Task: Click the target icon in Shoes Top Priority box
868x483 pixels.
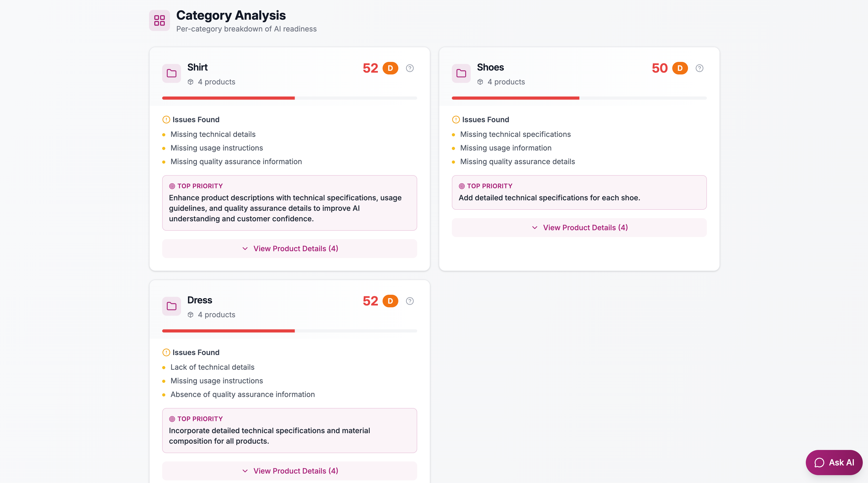Action: (x=461, y=186)
